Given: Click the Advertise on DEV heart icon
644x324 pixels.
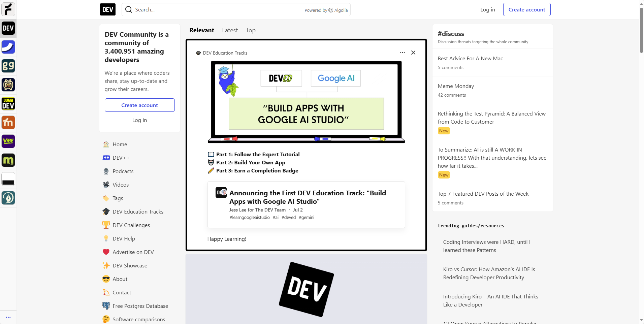Looking at the screenshot, I should 106,252.
